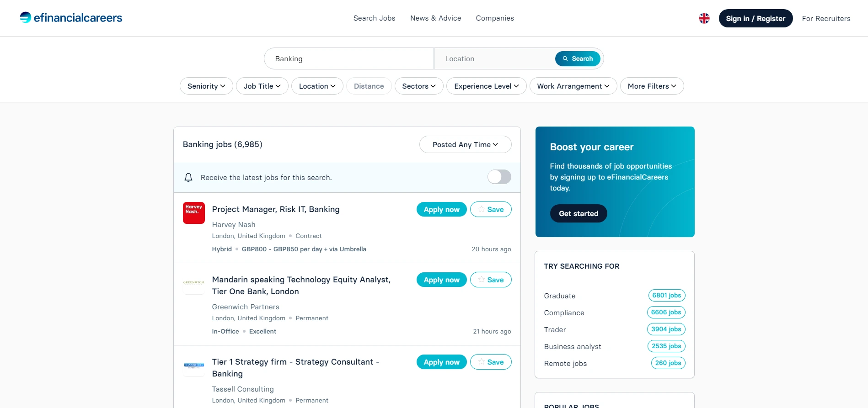The height and width of the screenshot is (408, 868).
Task: Expand the Experience Level filter
Action: [487, 86]
